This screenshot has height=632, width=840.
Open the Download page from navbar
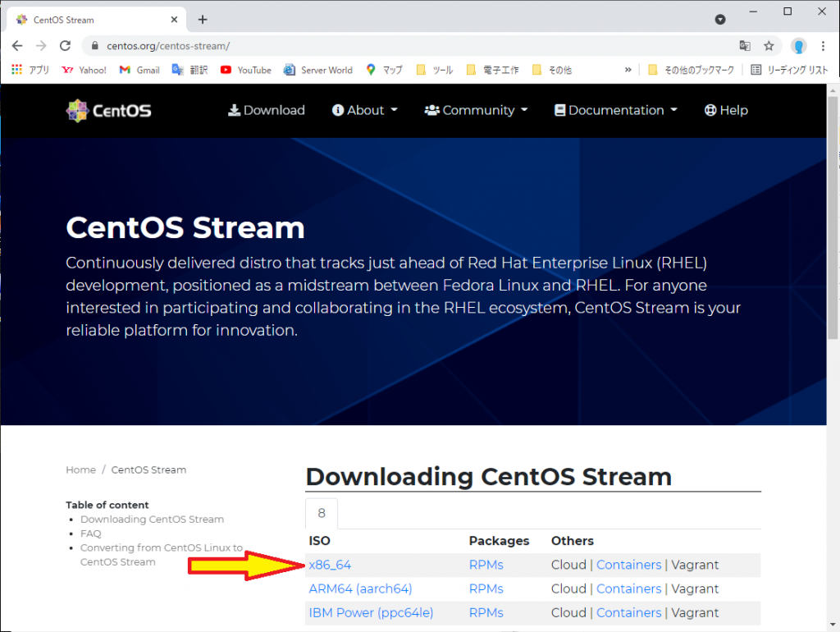click(267, 111)
